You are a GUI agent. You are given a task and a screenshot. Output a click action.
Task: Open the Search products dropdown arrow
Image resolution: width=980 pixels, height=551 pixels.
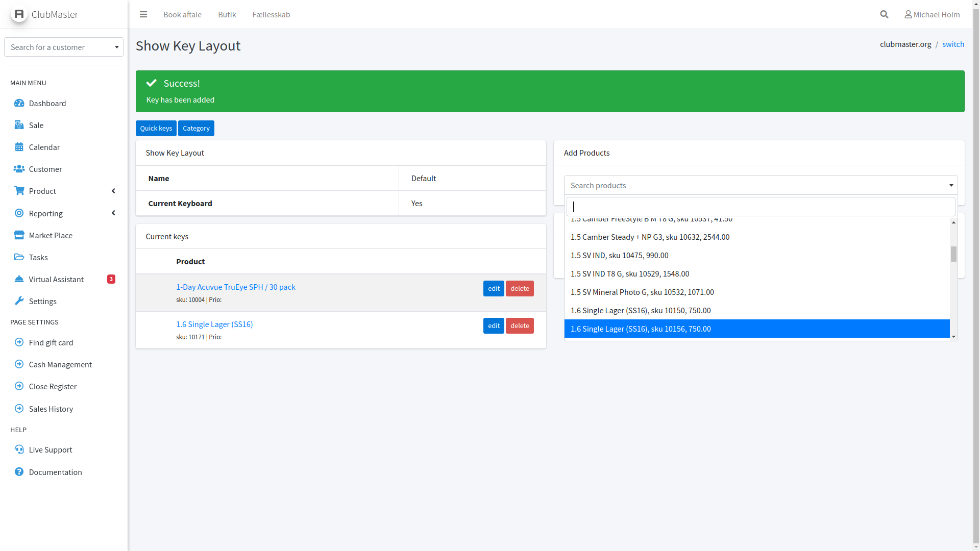click(x=951, y=185)
